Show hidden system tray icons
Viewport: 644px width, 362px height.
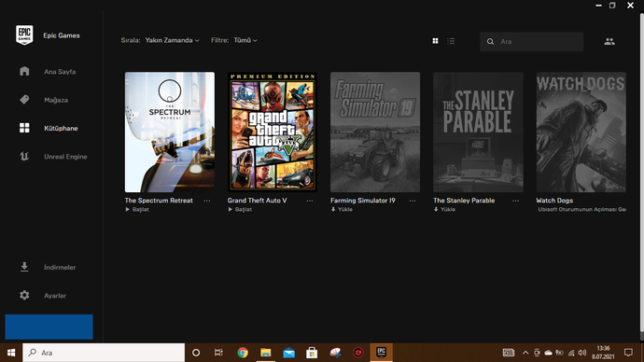point(525,353)
